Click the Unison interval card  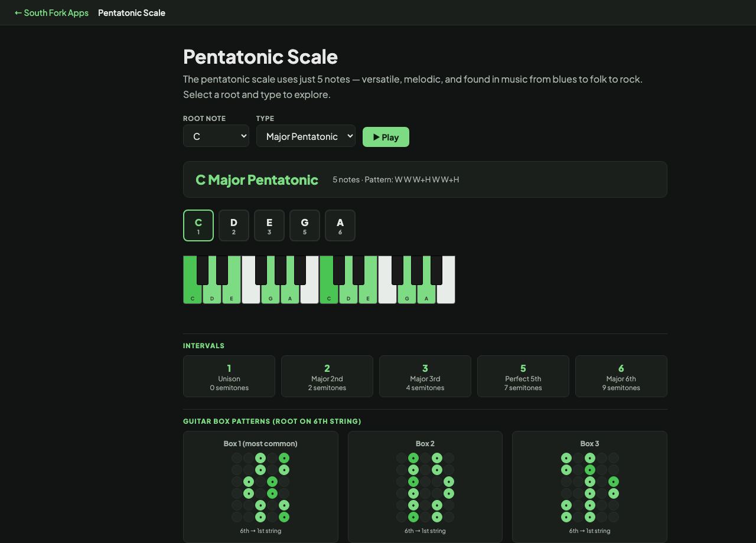[x=229, y=377]
